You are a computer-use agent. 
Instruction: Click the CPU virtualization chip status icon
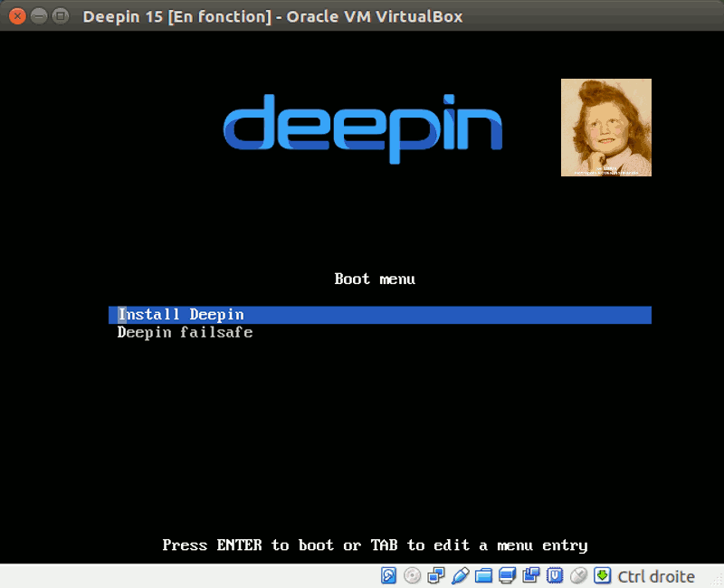pyautogui.click(x=555, y=575)
